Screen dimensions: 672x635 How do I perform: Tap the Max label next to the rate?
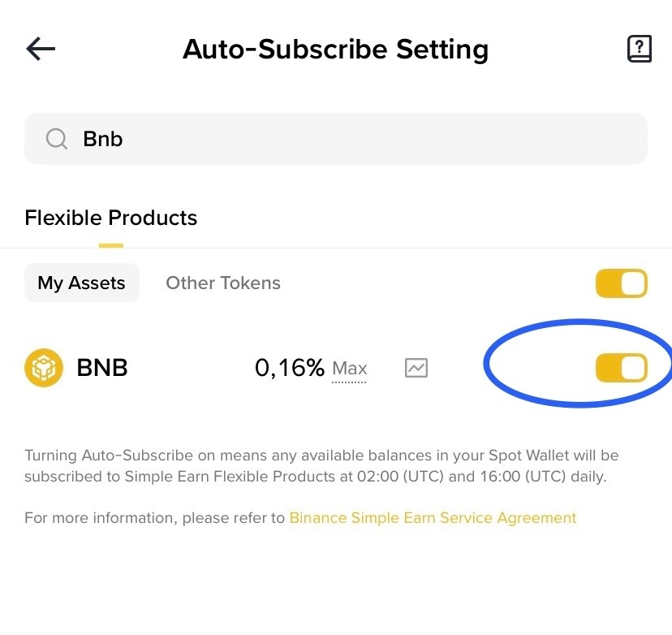pos(350,369)
